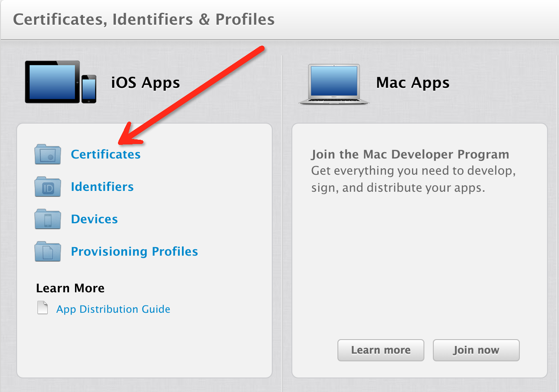The width and height of the screenshot is (559, 392).
Task: Click the Devices folder icon
Action: point(48,219)
